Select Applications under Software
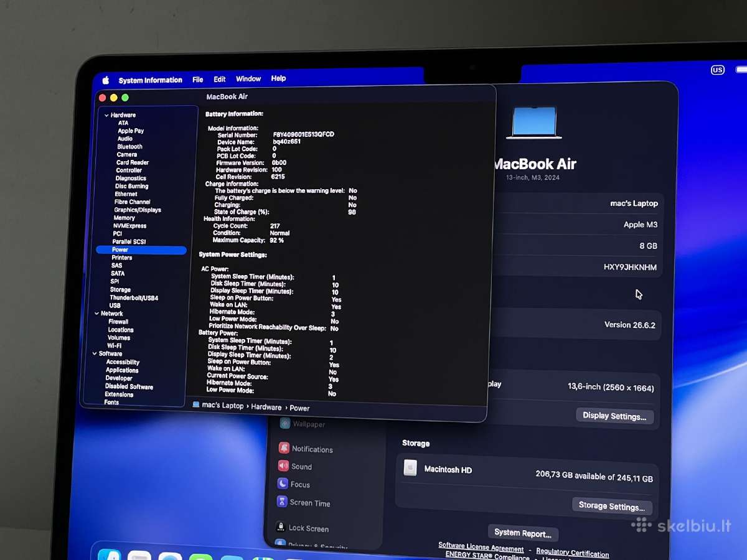Screen dimensions: 747x560 [x=122, y=370]
